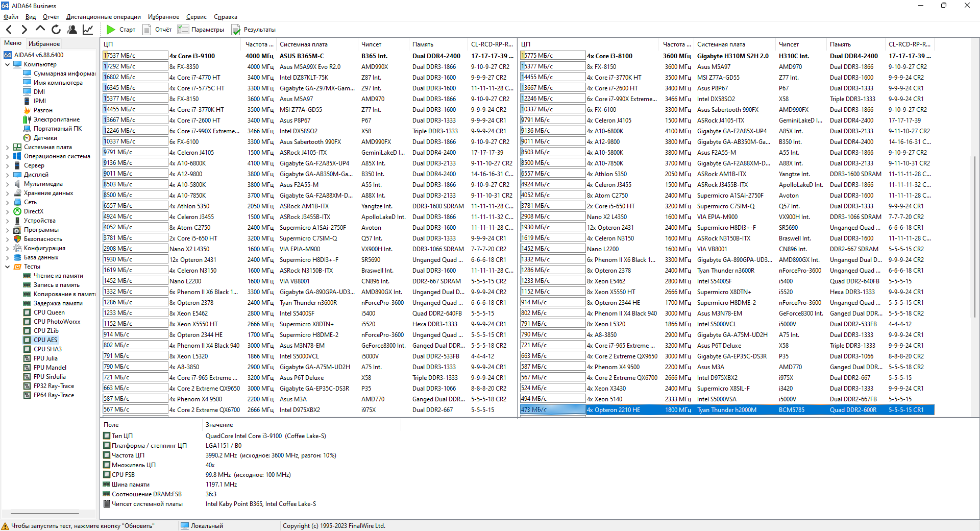
Task: Open the Файл menu
Action: pos(11,17)
